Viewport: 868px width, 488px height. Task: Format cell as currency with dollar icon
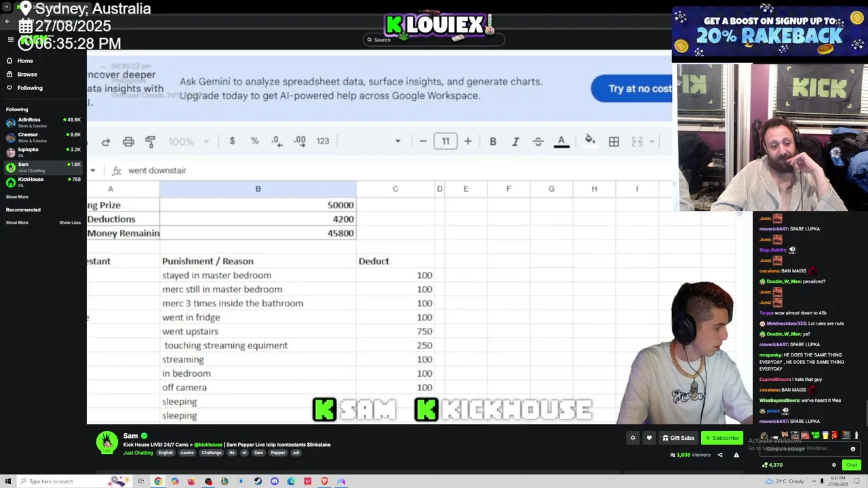pyautogui.click(x=232, y=141)
